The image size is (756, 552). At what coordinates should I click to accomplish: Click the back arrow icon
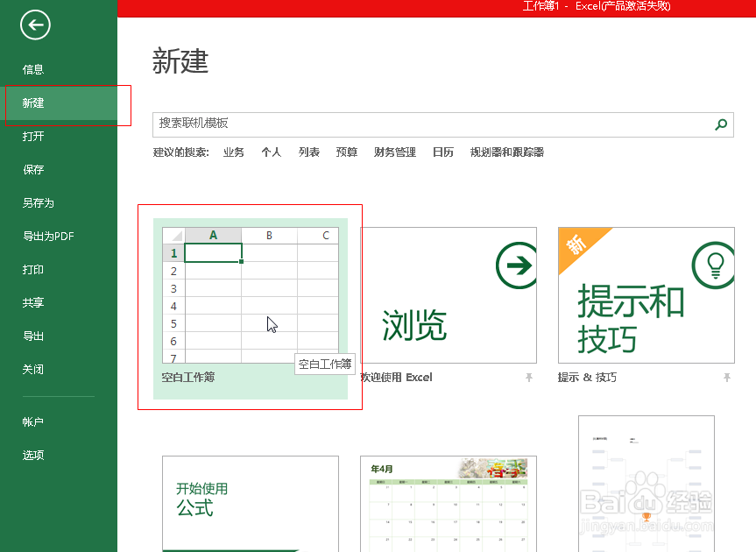[35, 25]
